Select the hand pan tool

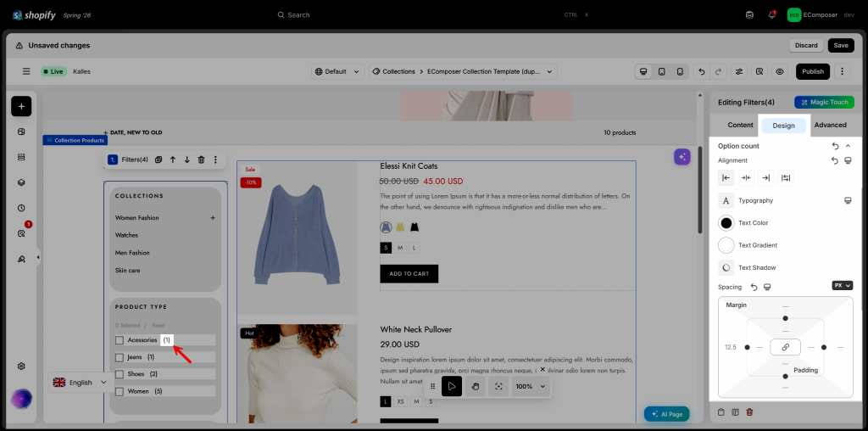pyautogui.click(x=475, y=386)
